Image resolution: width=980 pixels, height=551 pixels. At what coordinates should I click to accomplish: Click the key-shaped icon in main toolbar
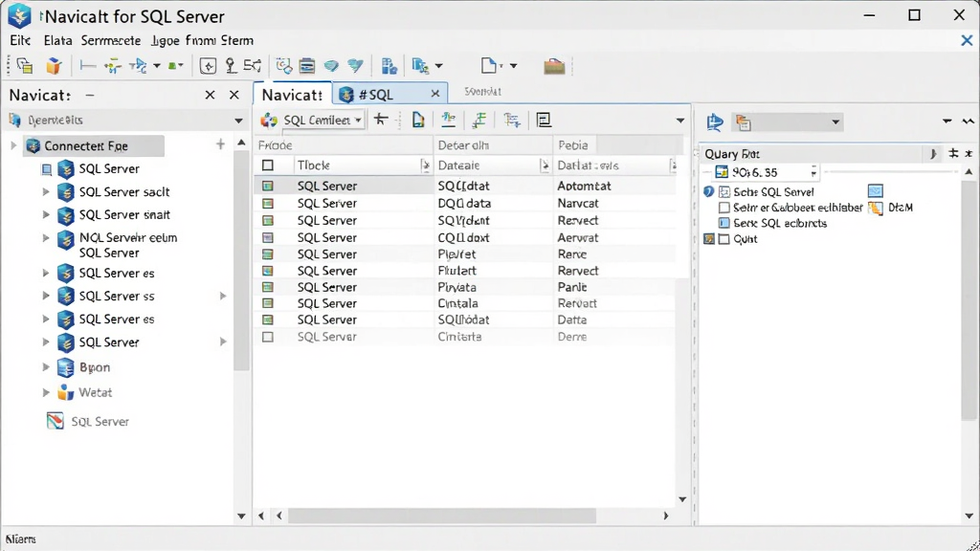point(230,66)
